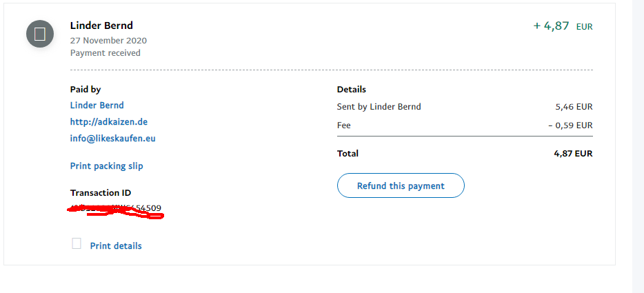The width and height of the screenshot is (644, 293).
Task: Open the Print packing slip link
Action: coord(107,166)
